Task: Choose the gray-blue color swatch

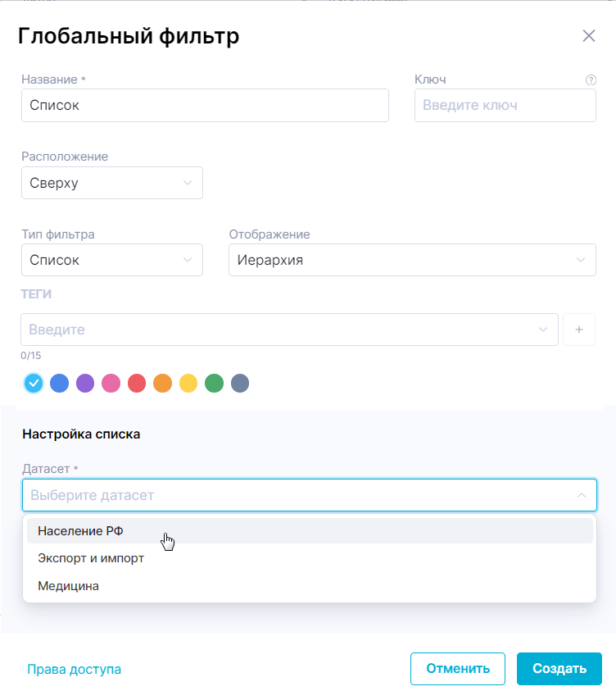Action: click(240, 383)
